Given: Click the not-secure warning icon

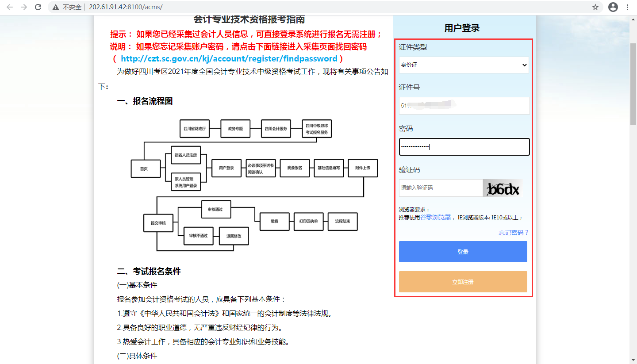Looking at the screenshot, I should pos(56,7).
